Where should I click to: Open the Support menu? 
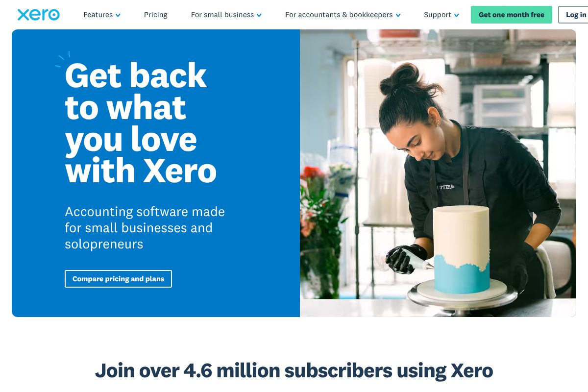tap(438, 15)
